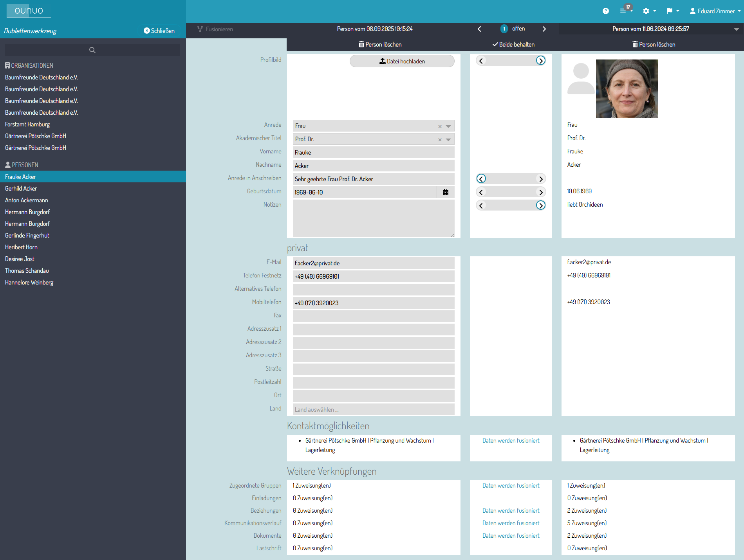This screenshot has width=744, height=560.
Task: Expand the Akademischer Titel dropdown
Action: (448, 139)
